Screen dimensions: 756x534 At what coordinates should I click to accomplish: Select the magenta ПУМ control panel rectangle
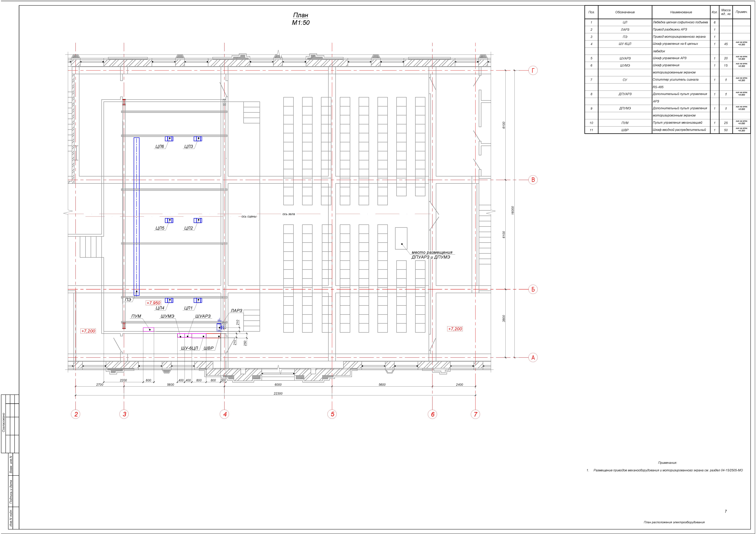149,330
